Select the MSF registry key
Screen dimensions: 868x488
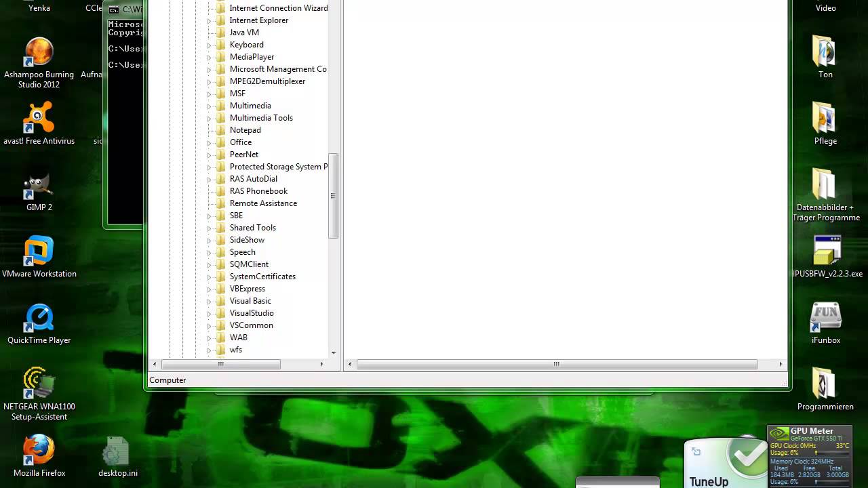pos(237,94)
